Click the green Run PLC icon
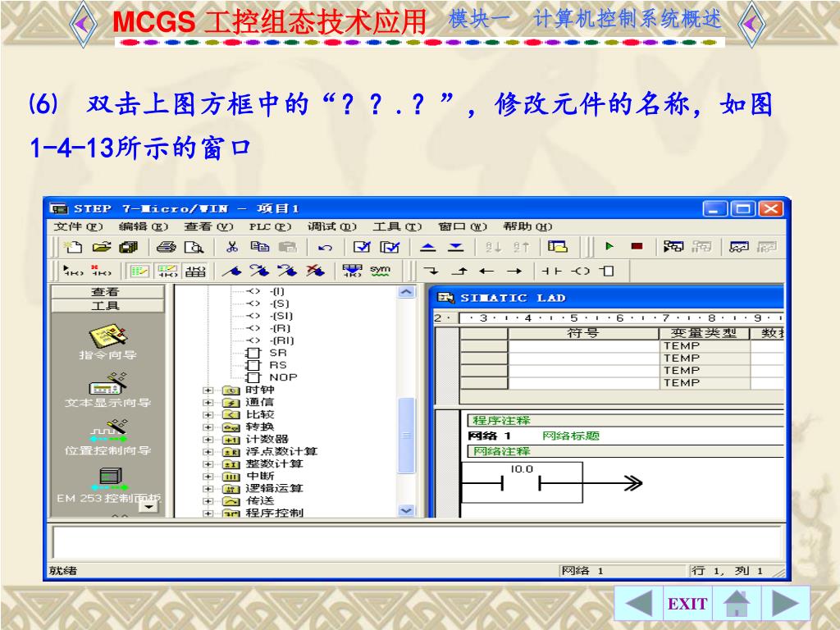This screenshot has width=840, height=630. [x=609, y=246]
